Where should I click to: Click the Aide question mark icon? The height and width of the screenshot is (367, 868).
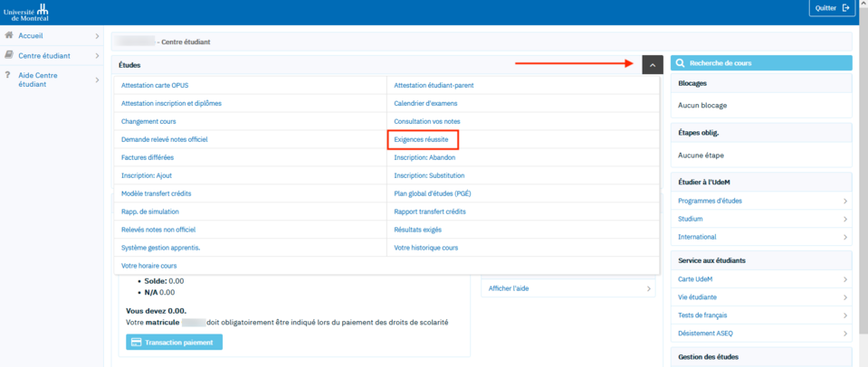pyautogui.click(x=8, y=75)
